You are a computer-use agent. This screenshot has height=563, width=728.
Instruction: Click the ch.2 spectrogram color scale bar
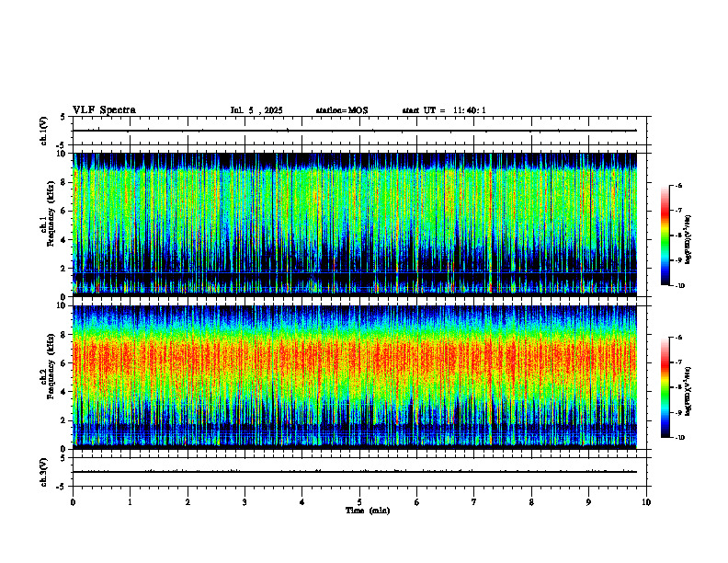[665, 387]
